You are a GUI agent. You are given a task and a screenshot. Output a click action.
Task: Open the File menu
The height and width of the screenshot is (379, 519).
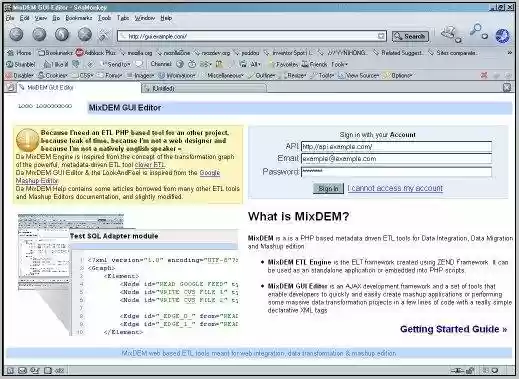[10, 18]
